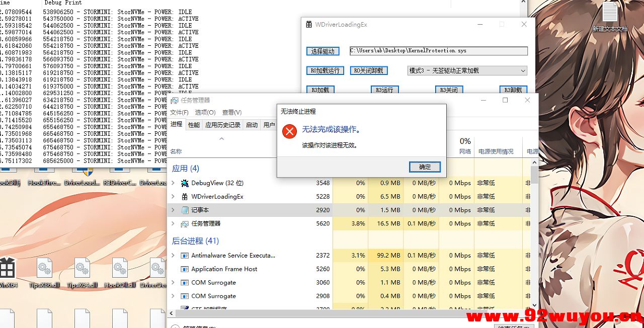Image resolution: width=644 pixels, height=328 pixels.
Task: Open the 查看(V) menu in Task Manager
Action: pos(231,112)
